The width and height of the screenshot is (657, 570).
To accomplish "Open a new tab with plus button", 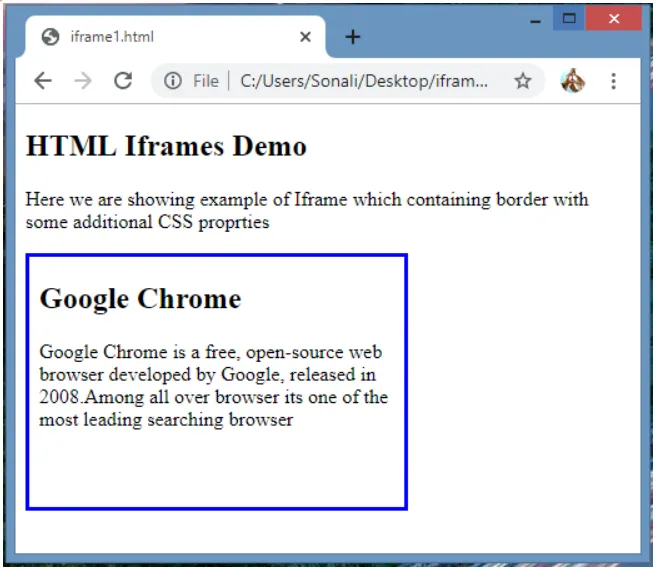I will click(x=352, y=37).
